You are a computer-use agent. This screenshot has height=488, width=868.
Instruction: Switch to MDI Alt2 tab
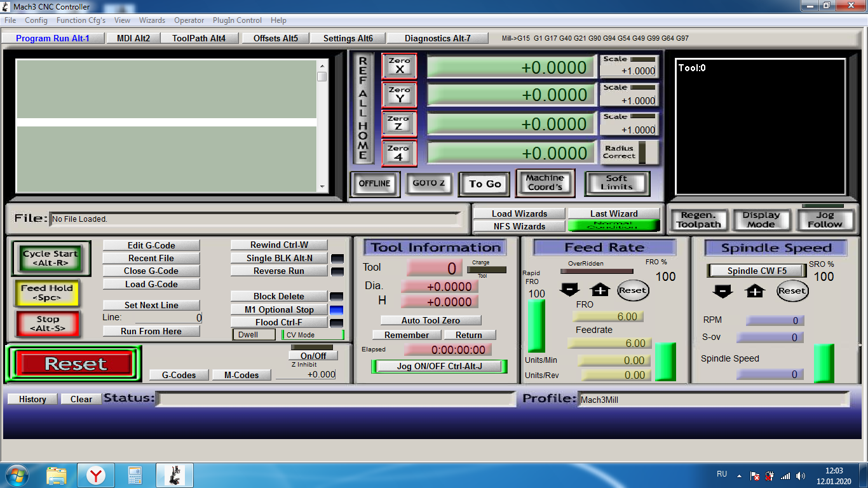click(133, 38)
